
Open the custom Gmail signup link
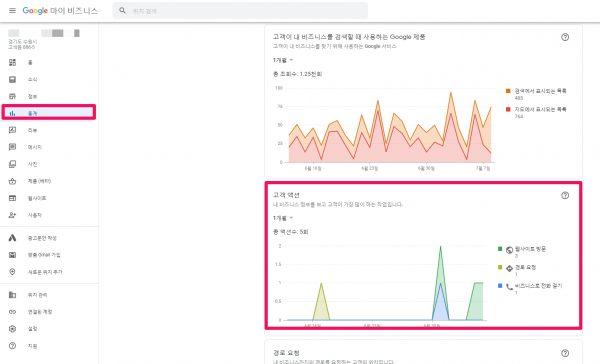click(44, 255)
